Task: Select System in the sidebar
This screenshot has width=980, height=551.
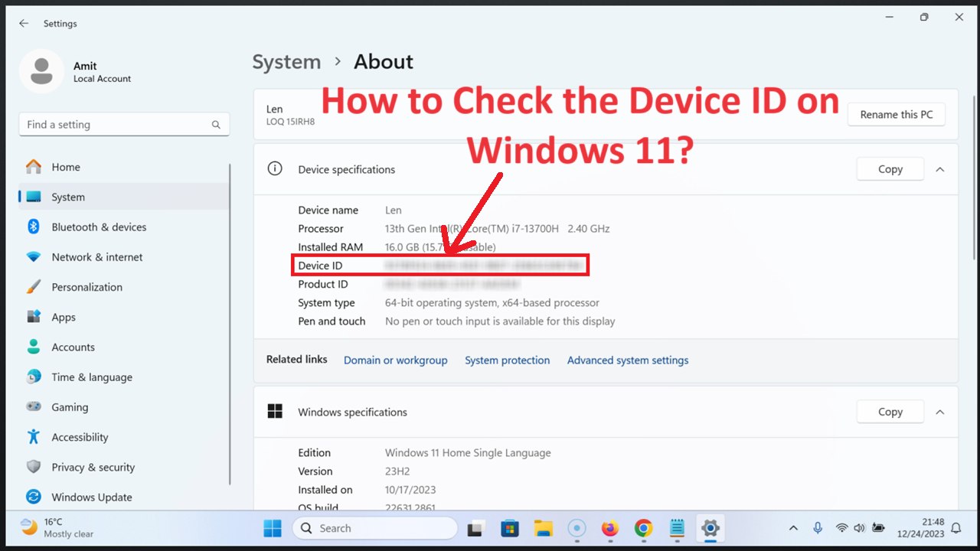Action: [x=122, y=197]
